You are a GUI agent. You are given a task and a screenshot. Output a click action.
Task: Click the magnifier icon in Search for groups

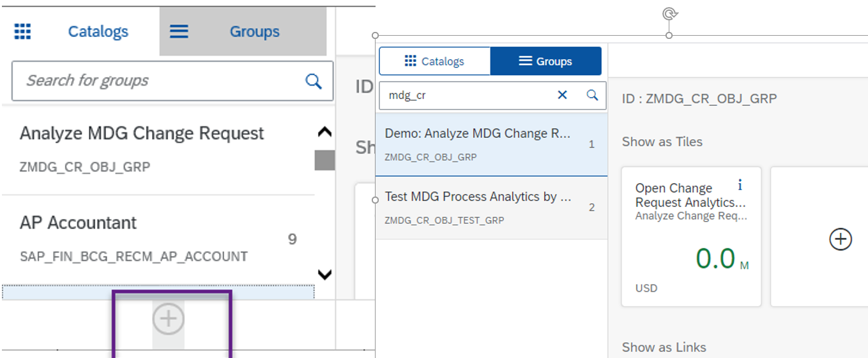tap(313, 81)
